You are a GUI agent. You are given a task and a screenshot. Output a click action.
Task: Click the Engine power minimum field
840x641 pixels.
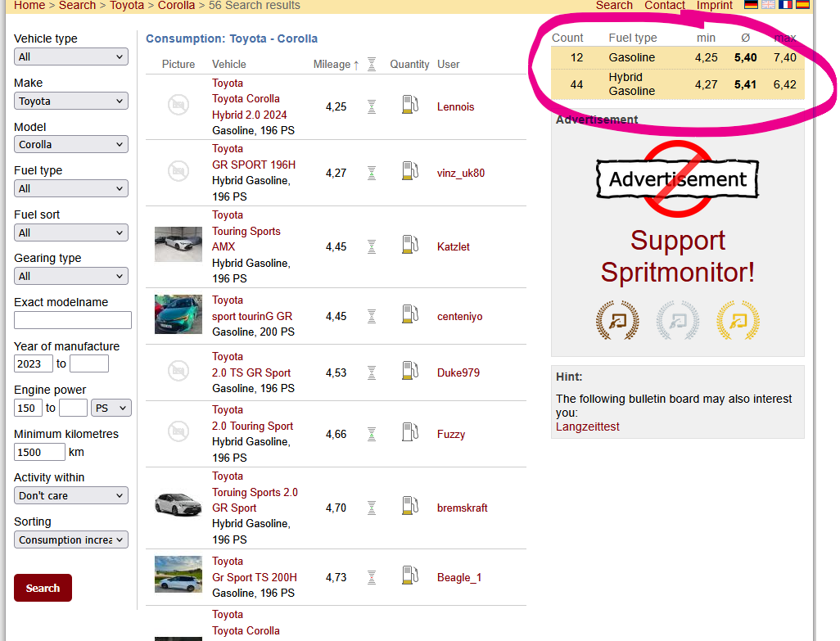tap(28, 408)
